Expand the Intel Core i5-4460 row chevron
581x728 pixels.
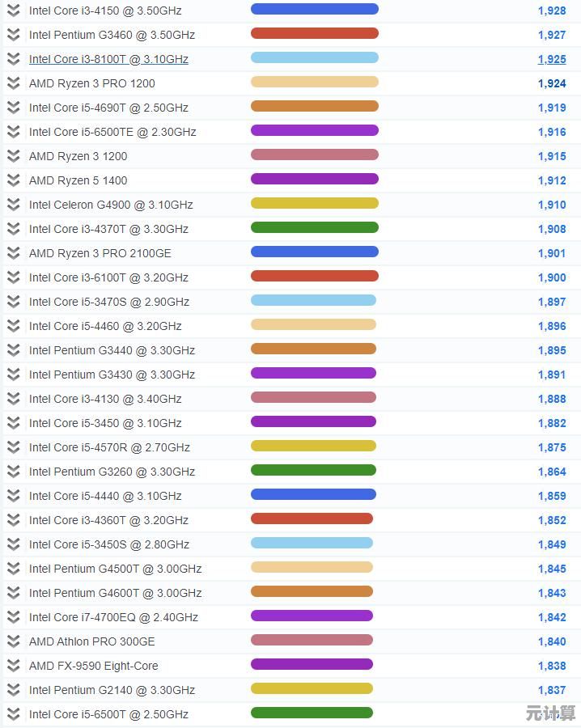point(14,326)
